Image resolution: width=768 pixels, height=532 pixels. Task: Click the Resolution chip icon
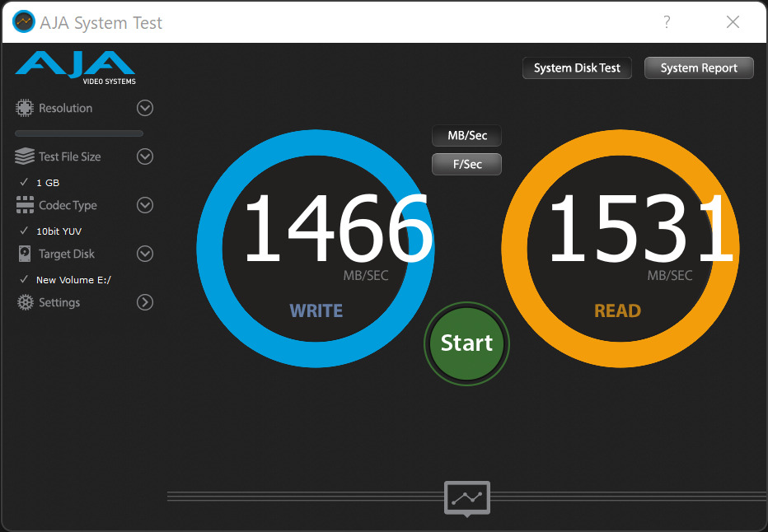(x=25, y=108)
